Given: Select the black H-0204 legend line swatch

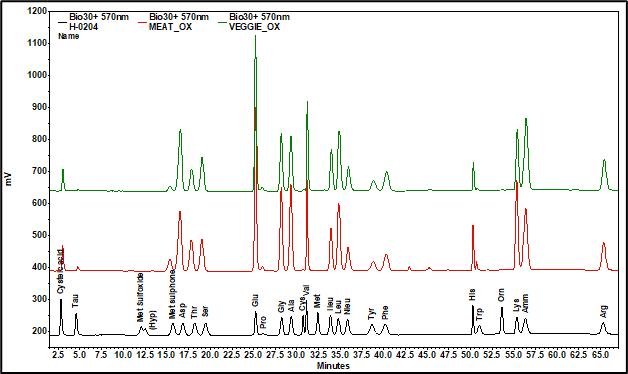Looking at the screenshot, I should 63,22.
